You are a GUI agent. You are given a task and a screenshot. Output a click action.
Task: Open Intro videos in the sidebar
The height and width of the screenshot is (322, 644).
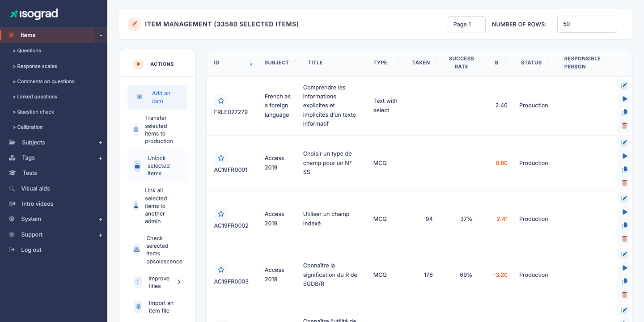[x=38, y=204]
